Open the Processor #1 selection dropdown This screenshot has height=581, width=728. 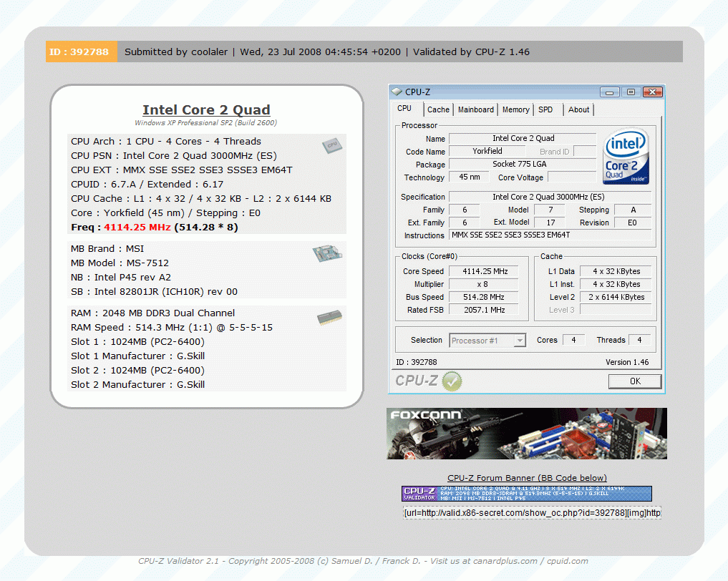click(487, 341)
